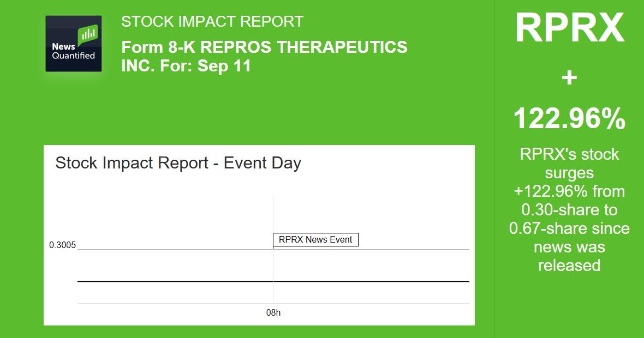Click the large plus sign under RPRX
The height and width of the screenshot is (338, 644).
click(569, 78)
